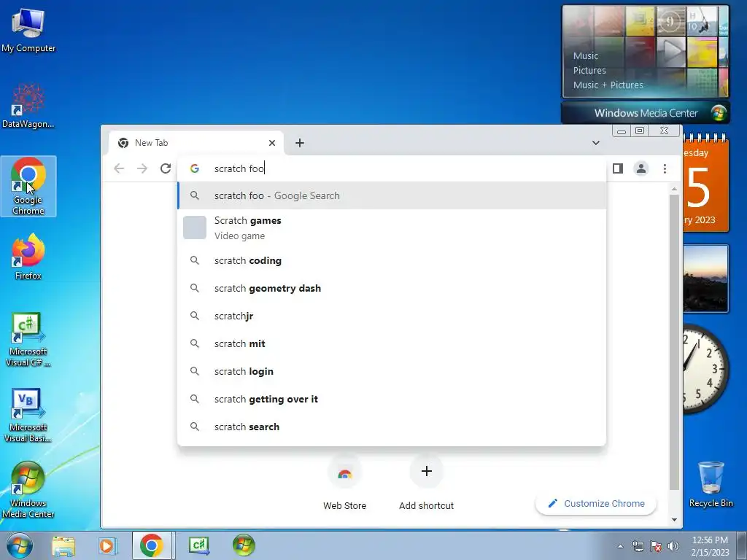
Task: Click Pictures in Media Center gadget
Action: [589, 71]
